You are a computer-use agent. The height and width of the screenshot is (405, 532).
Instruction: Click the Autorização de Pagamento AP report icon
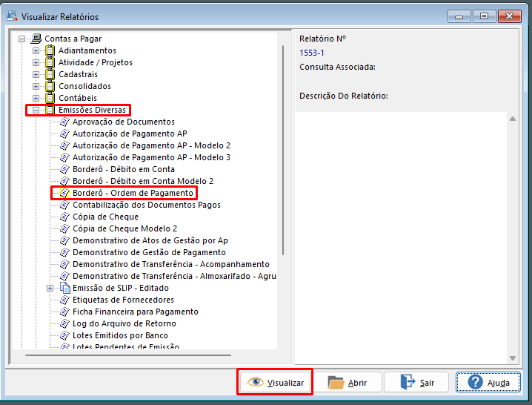click(64, 134)
